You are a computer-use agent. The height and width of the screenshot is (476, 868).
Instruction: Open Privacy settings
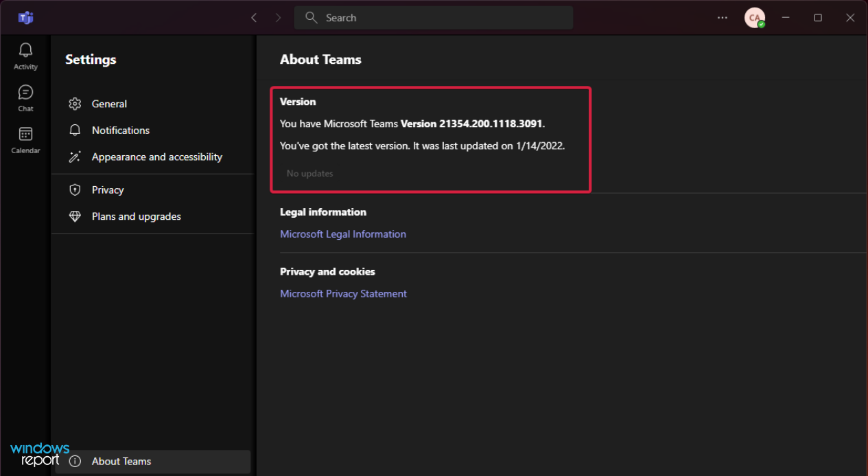[x=152, y=190]
